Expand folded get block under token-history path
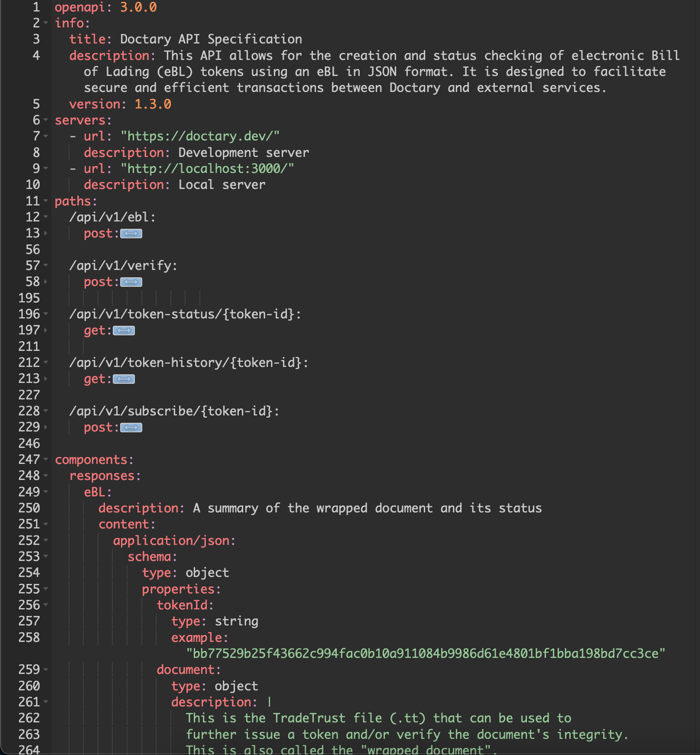700x755 pixels. tap(124, 379)
